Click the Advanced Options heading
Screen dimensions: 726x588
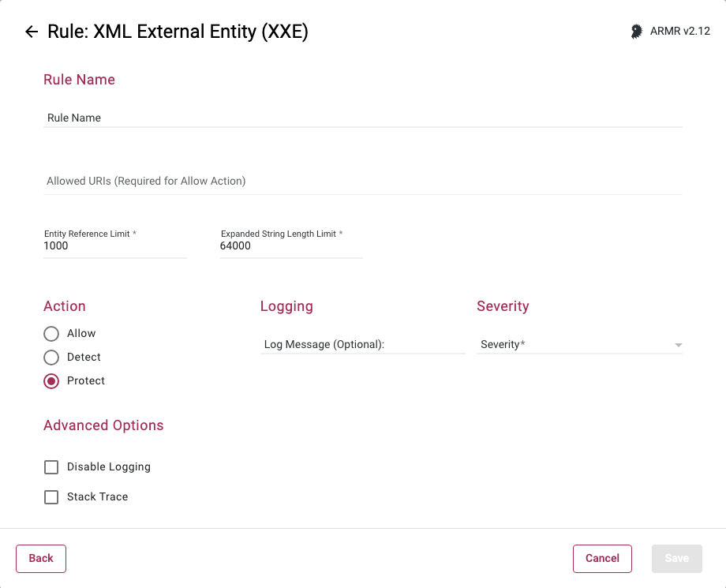(103, 425)
